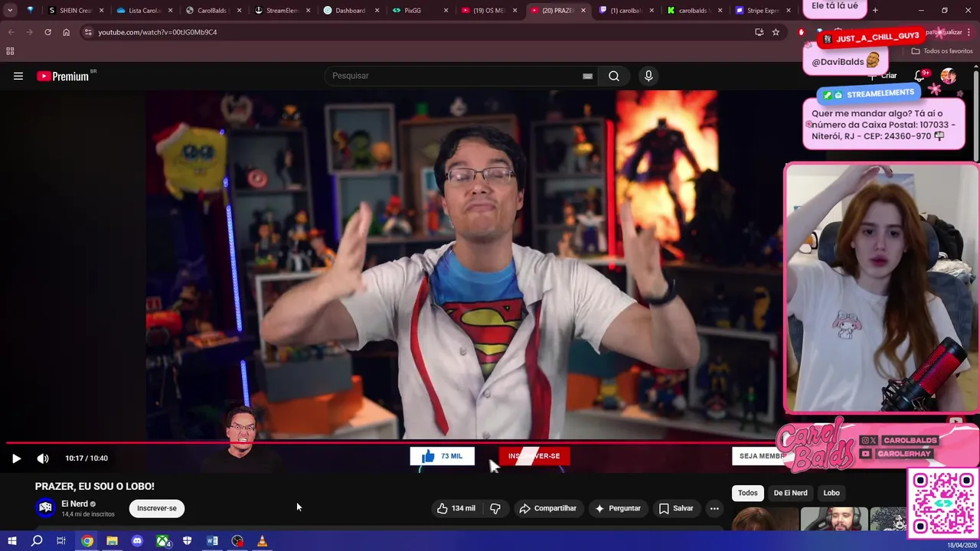Image resolution: width=980 pixels, height=551 pixels.
Task: Open Task View on the taskbar
Action: click(x=61, y=541)
